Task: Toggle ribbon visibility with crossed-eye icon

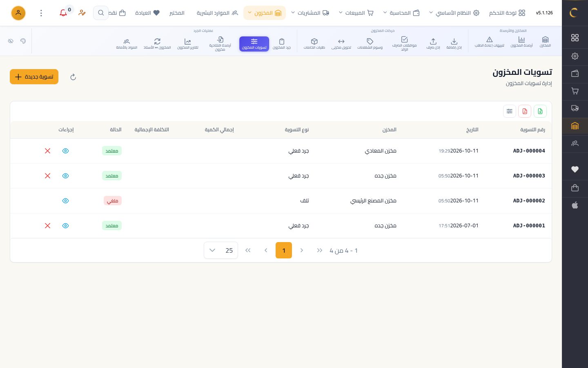Action: coord(11,41)
